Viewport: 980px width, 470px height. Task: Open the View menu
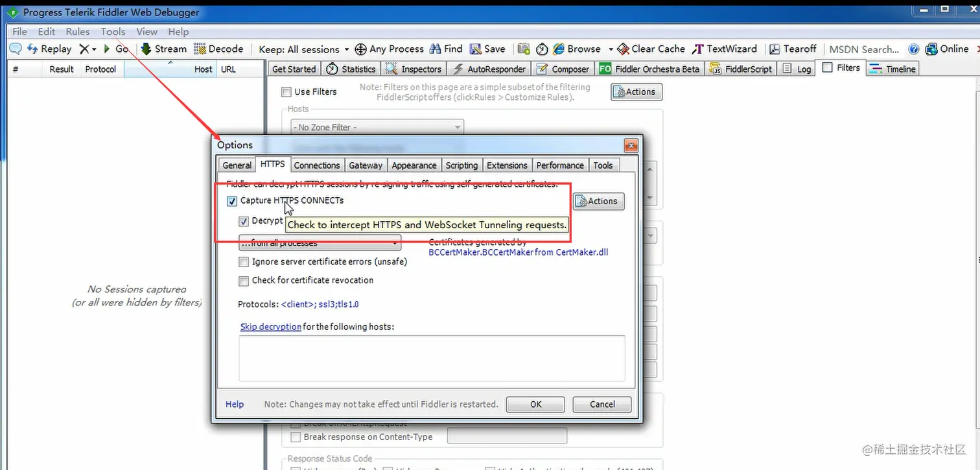pyautogui.click(x=146, y=31)
